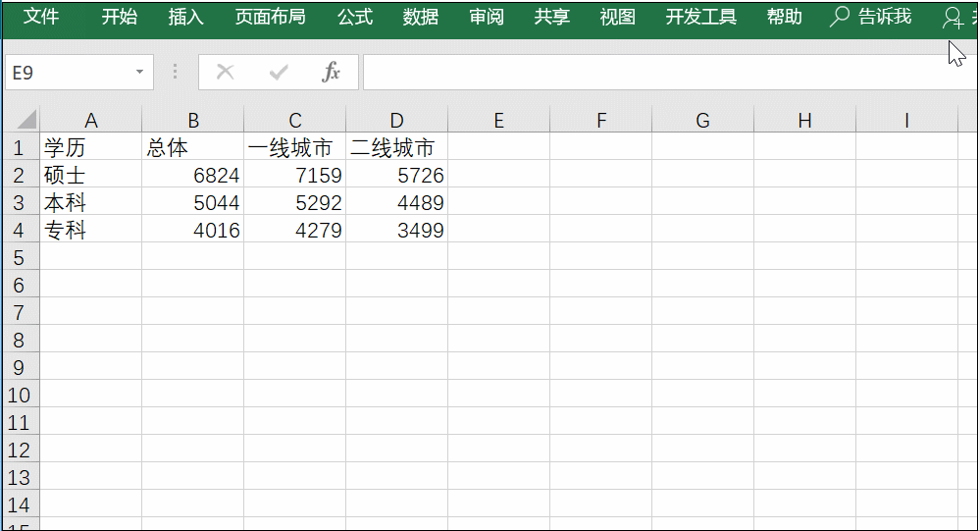Click cell with value 6824
Viewport: 980px width, 531px height.
(193, 175)
